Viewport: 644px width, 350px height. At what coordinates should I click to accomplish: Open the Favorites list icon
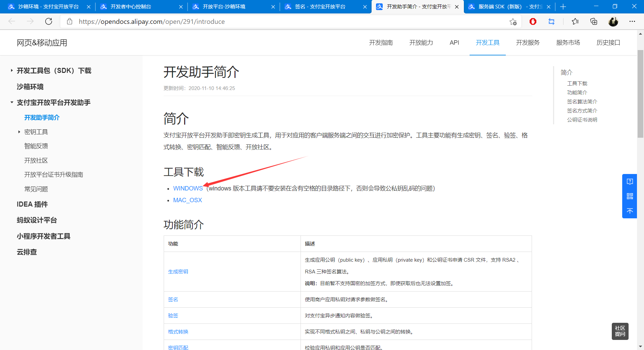pyautogui.click(x=575, y=21)
